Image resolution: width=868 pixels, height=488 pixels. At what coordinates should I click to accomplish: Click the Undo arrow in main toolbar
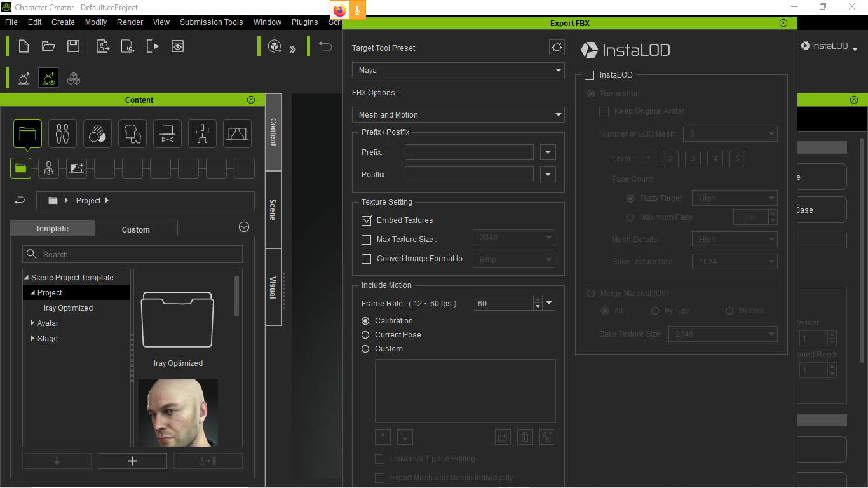coord(325,46)
